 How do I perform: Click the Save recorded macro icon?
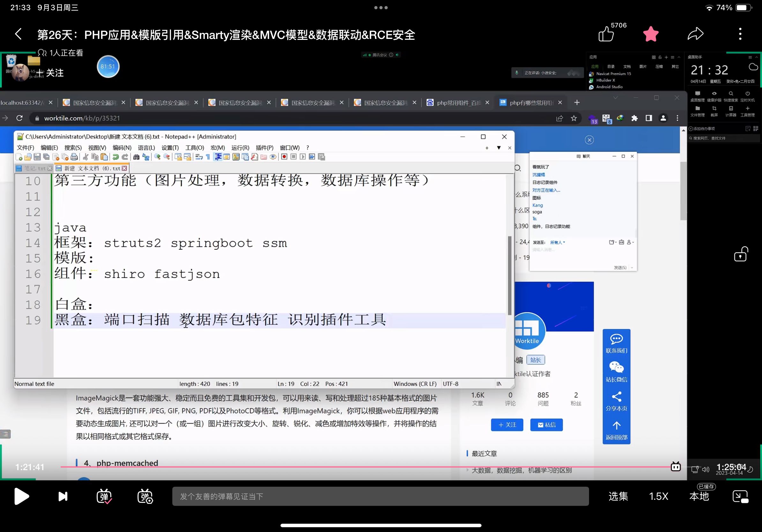pyautogui.click(x=321, y=157)
